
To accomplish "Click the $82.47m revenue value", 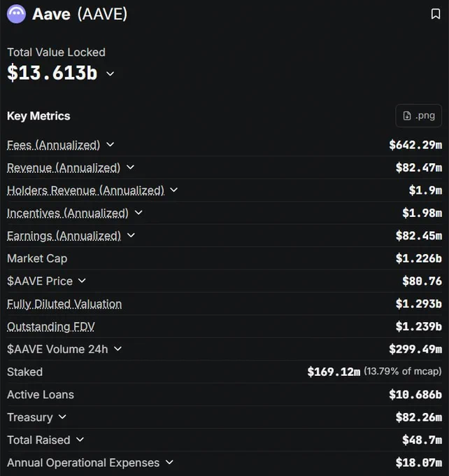I will click(x=419, y=167).
